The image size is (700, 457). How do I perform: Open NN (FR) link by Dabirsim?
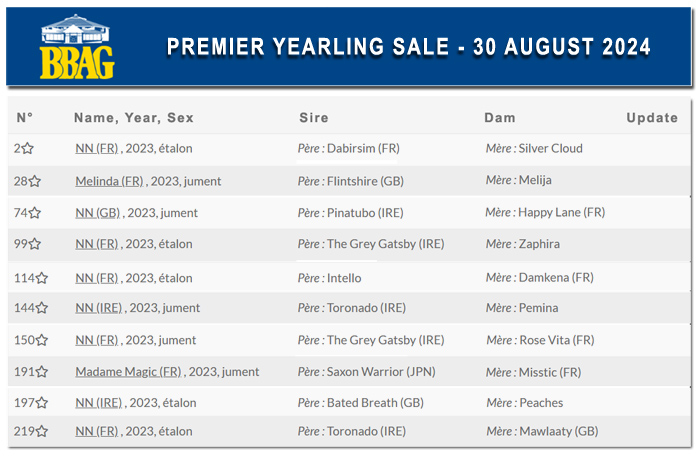[x=96, y=148]
